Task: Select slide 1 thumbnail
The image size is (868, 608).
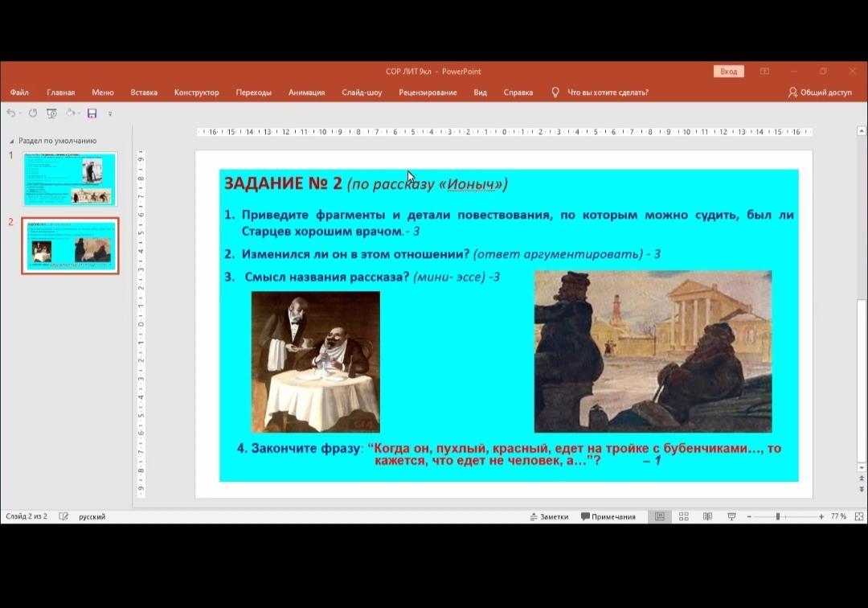Action: click(x=70, y=179)
